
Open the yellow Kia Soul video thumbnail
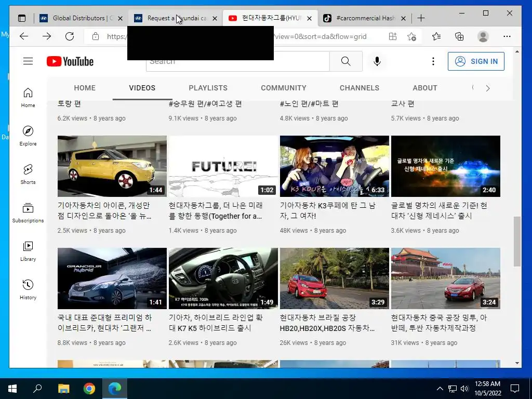point(112,166)
